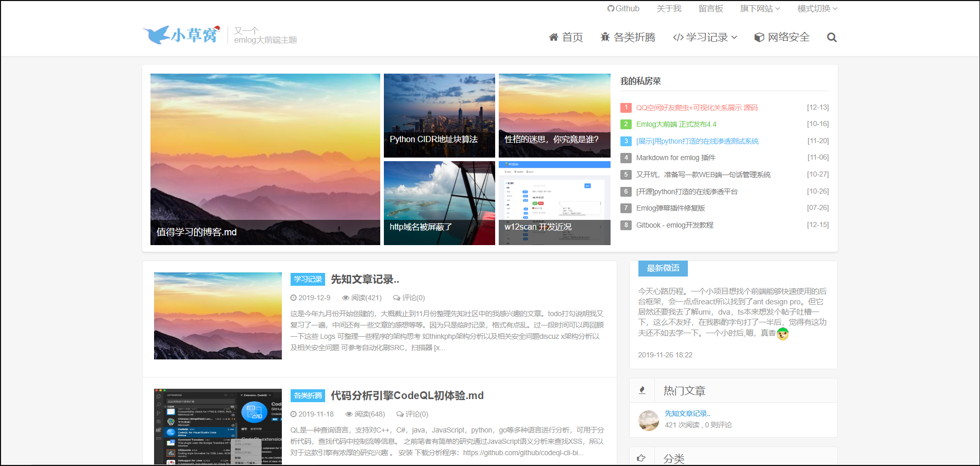Select 关于我 in the top menu
The height and width of the screenshot is (466, 980).
[x=669, y=8]
